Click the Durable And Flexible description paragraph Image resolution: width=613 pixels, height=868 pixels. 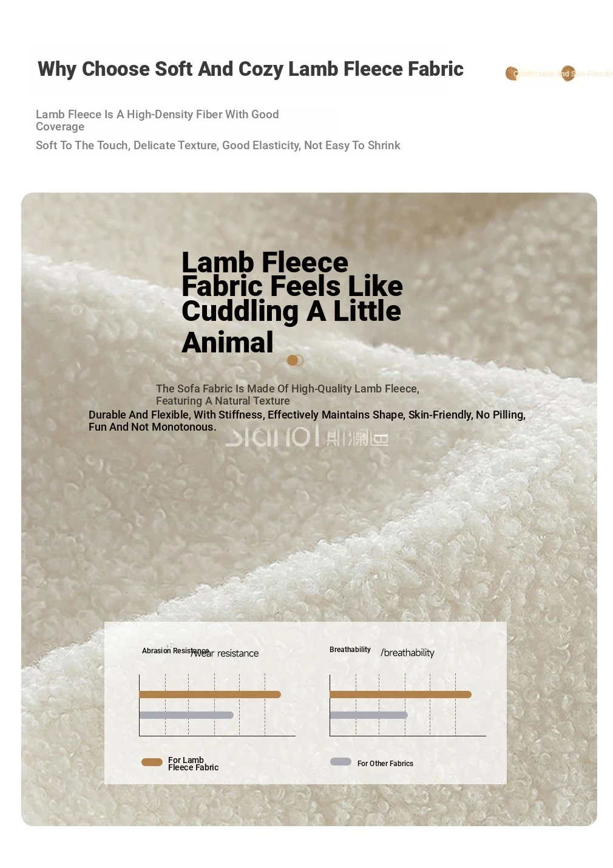tap(307, 421)
